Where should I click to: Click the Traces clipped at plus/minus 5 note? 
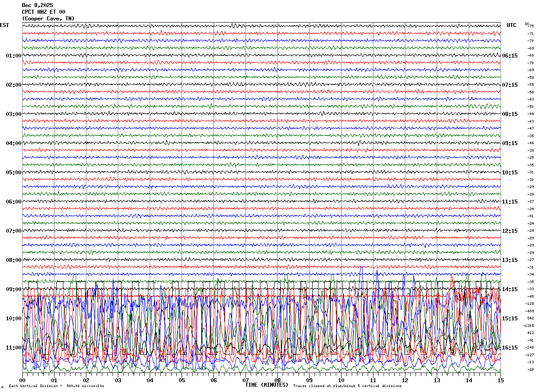click(347, 386)
